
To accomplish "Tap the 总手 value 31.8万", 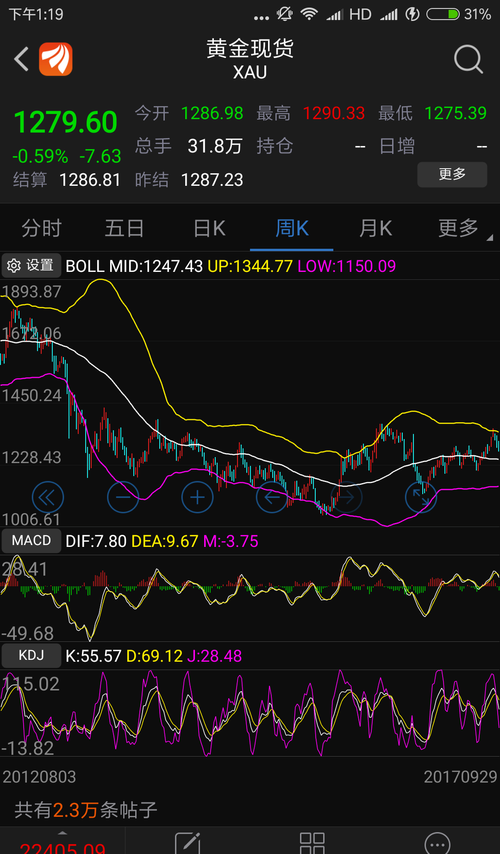I will click(x=215, y=146).
